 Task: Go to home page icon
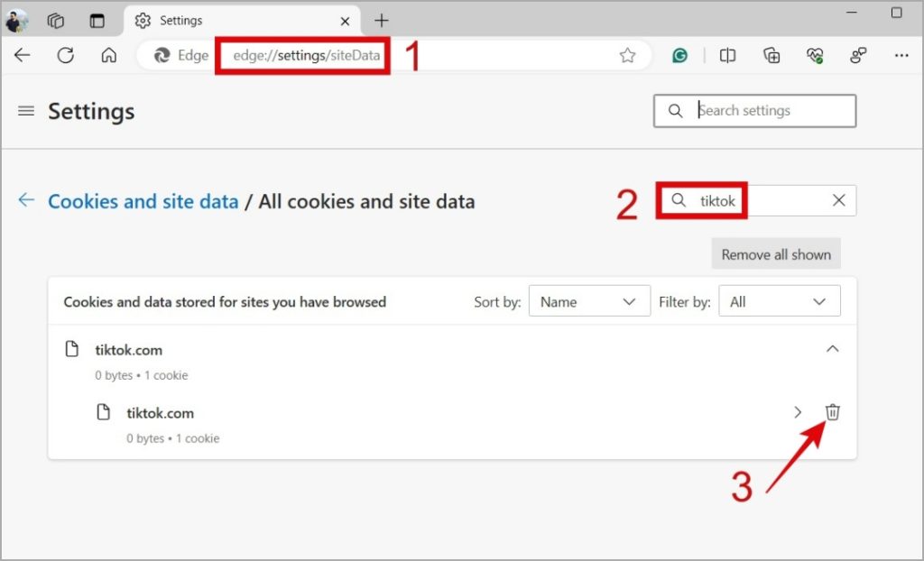click(109, 55)
